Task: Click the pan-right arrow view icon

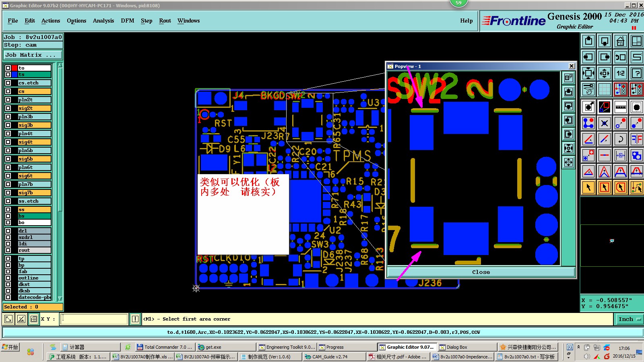Action: [605, 57]
